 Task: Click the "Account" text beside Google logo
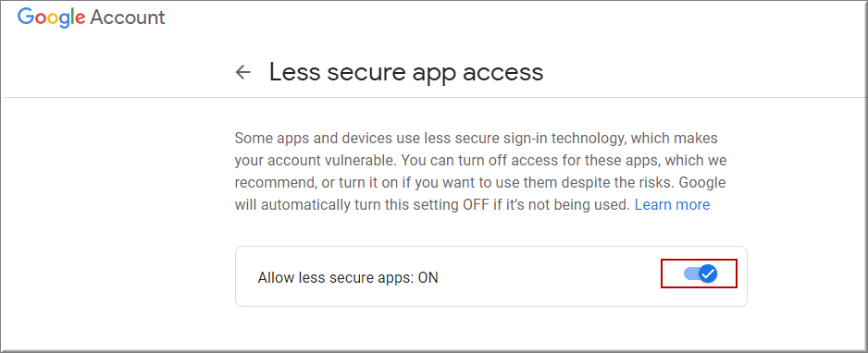[128, 18]
